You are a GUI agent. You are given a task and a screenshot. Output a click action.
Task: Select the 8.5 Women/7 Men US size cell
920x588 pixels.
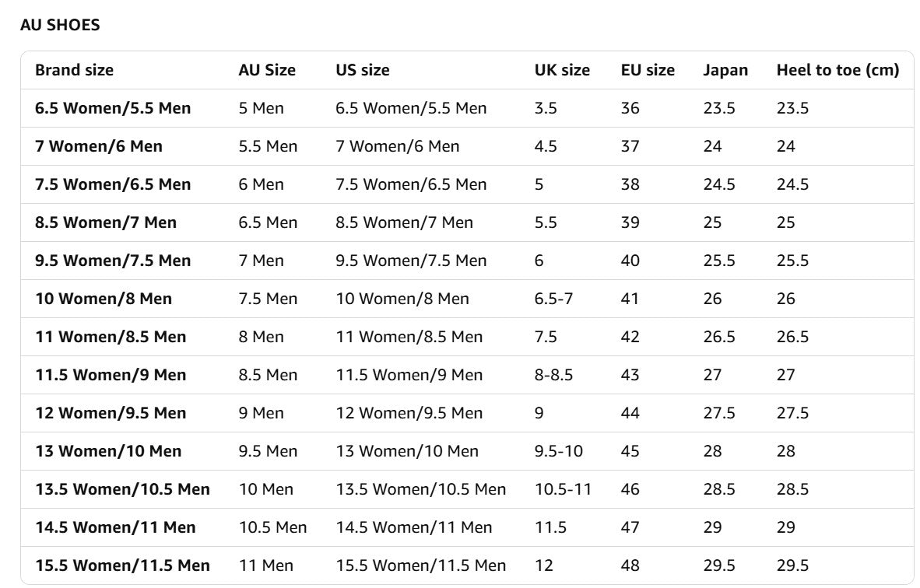pos(404,222)
